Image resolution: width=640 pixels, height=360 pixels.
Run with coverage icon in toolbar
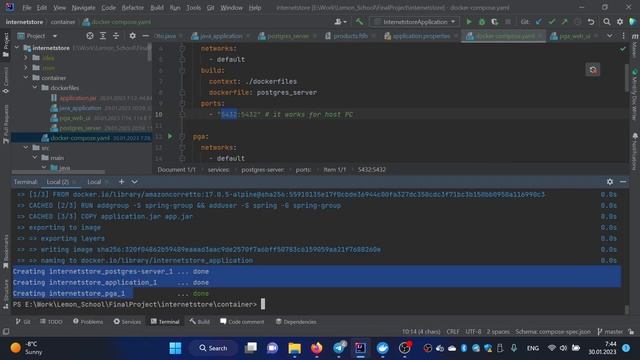tap(494, 22)
